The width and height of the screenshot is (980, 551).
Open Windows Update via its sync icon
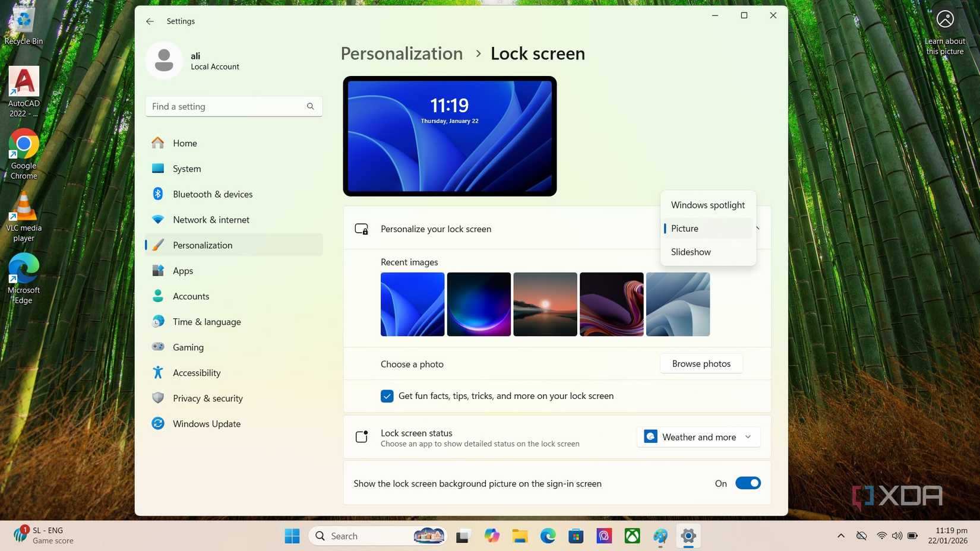(157, 423)
